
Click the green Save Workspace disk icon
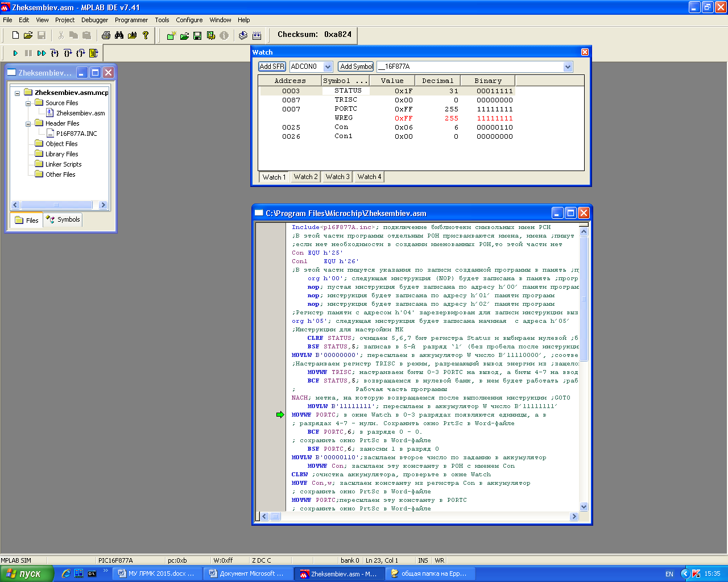coord(197,35)
